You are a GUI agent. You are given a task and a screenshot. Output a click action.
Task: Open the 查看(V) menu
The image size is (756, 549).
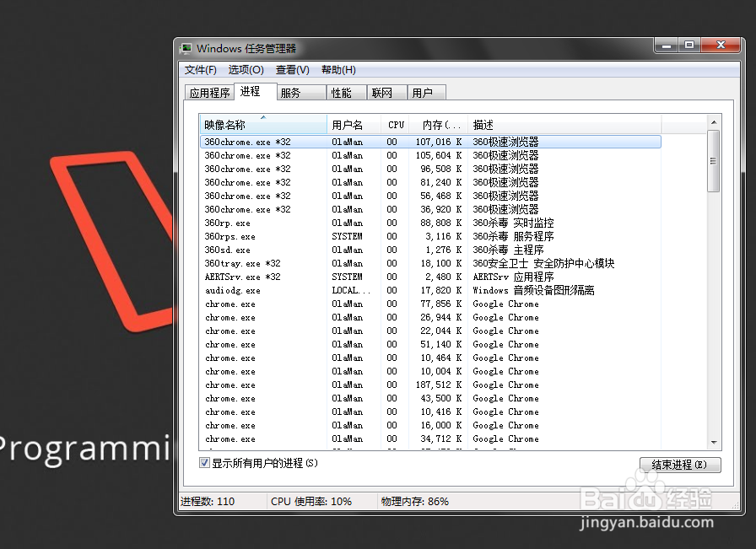point(292,70)
